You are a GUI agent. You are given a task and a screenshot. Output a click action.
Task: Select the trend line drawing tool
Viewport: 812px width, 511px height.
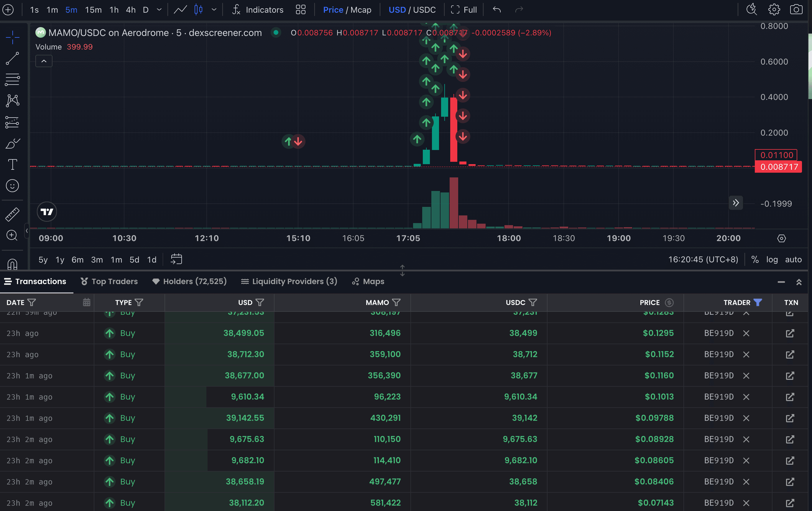(x=12, y=59)
